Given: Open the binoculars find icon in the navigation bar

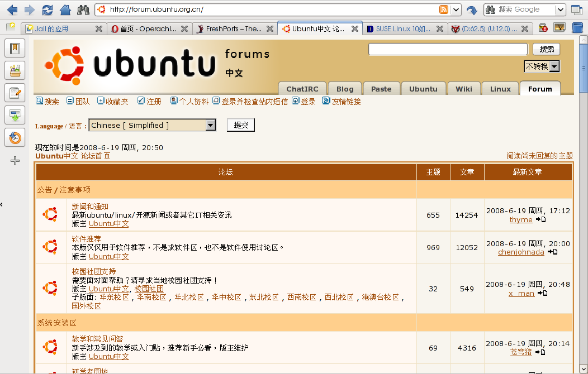Looking at the screenshot, I should (83, 9).
